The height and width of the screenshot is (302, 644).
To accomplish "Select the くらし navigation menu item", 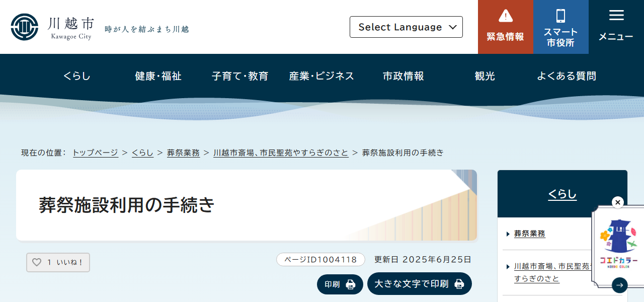I will [x=76, y=76].
